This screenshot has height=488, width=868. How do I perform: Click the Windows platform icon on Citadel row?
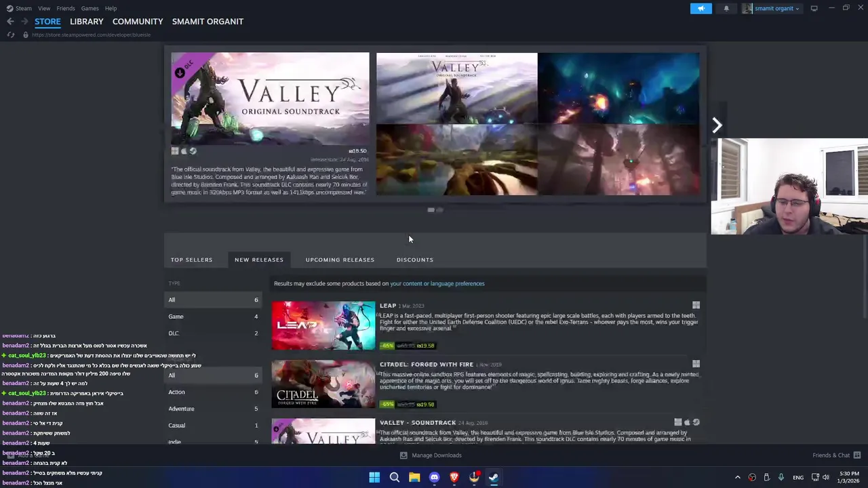696,364
